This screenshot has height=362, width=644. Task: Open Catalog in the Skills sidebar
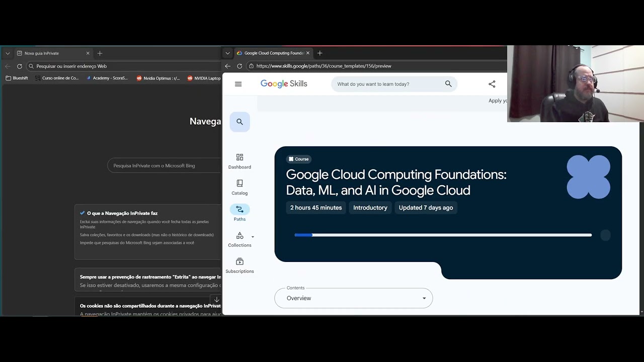239,187
